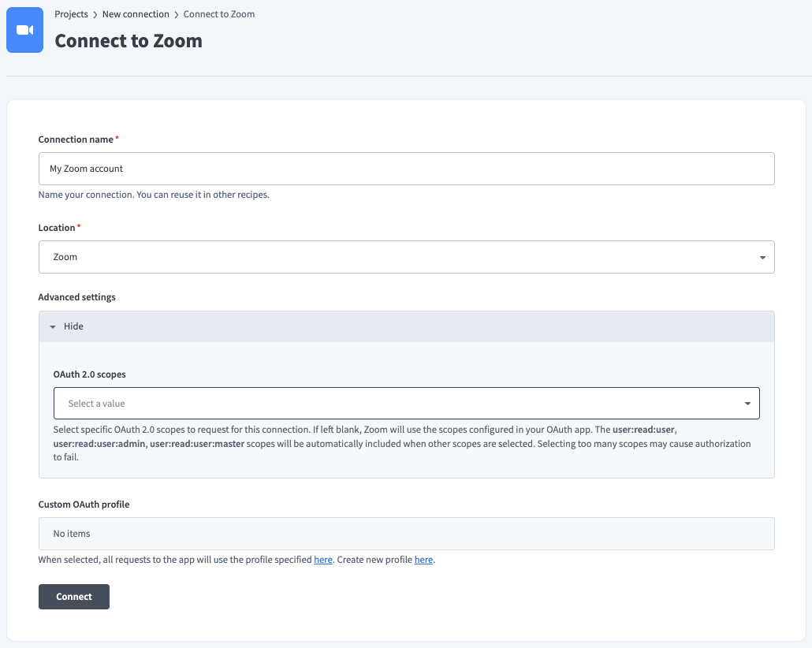Click the Location dropdown arrow
Viewport: 812px width, 648px height.
click(762, 258)
